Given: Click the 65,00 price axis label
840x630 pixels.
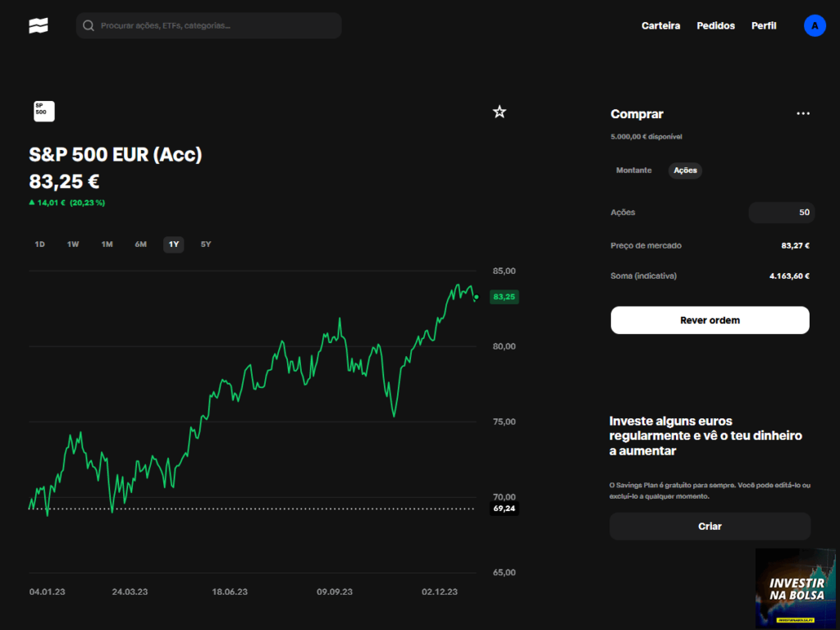Looking at the screenshot, I should pos(504,573).
